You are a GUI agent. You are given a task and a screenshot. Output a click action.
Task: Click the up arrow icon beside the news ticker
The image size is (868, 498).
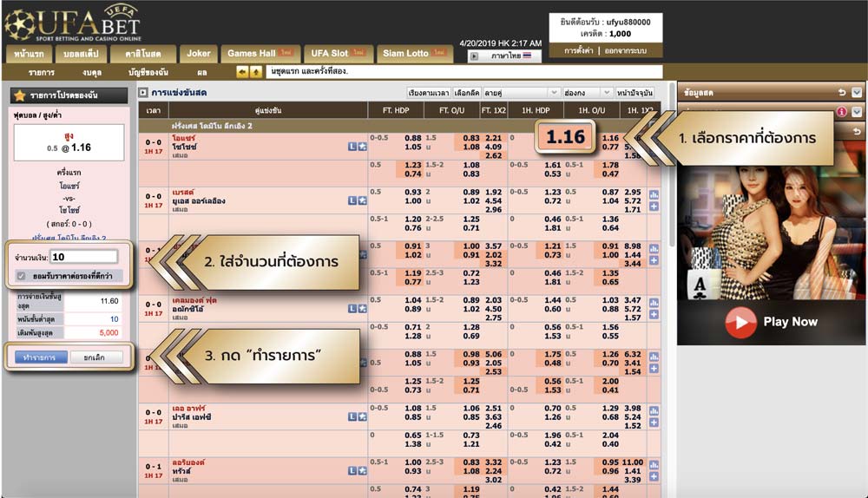click(x=255, y=72)
